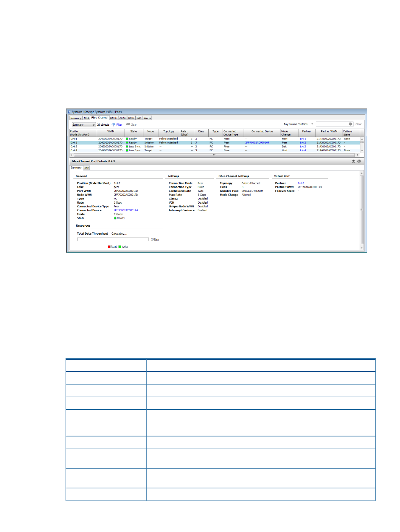The image size is (400, 532).
Task: Select the Fibre Channel tab
Action: coord(99,118)
